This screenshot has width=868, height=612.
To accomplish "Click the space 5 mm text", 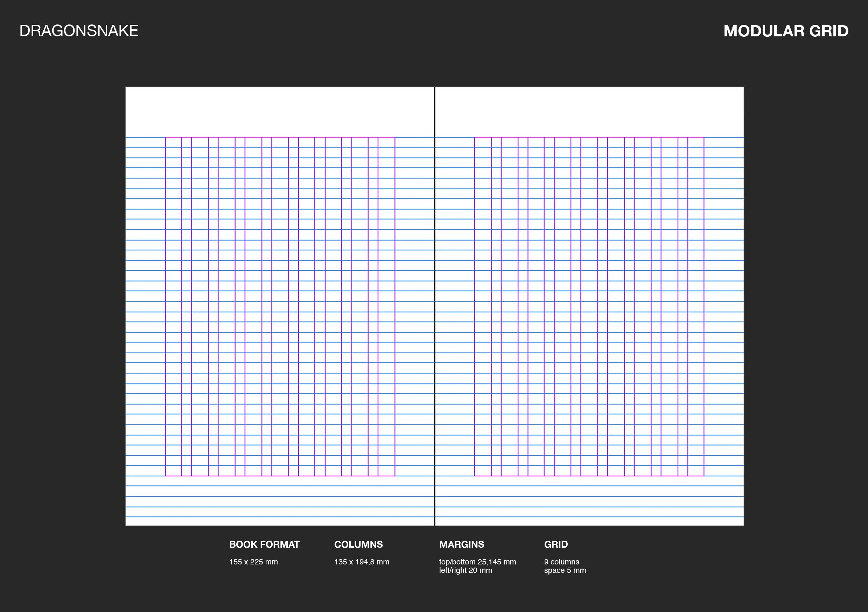I will (x=565, y=570).
